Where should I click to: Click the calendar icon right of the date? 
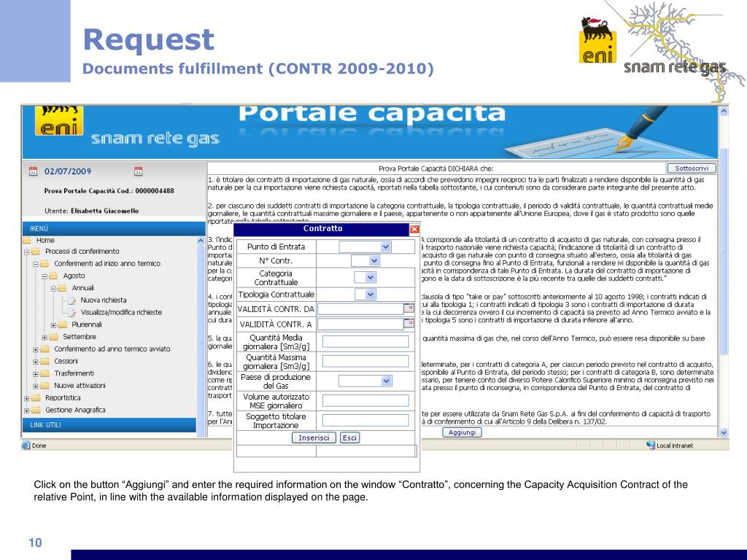pyautogui.click(x=138, y=171)
